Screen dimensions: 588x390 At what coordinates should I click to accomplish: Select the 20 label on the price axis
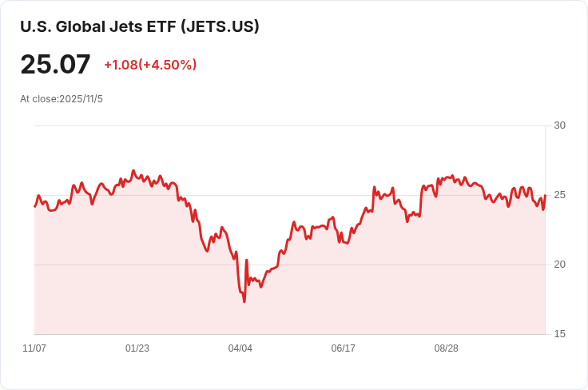pyautogui.click(x=559, y=265)
